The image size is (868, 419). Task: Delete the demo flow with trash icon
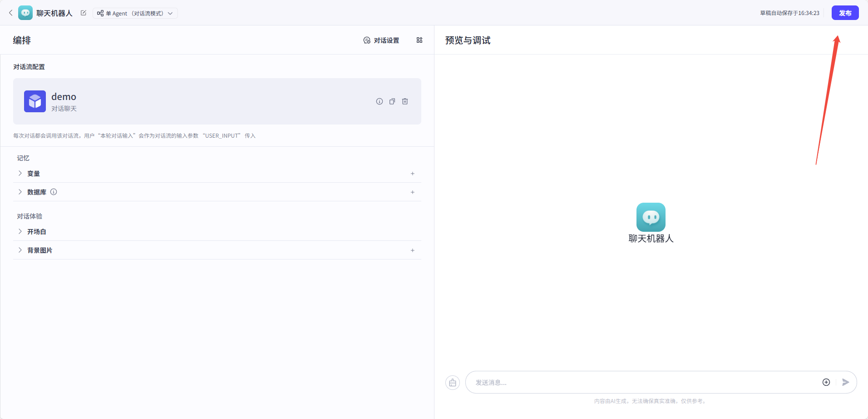(x=405, y=101)
